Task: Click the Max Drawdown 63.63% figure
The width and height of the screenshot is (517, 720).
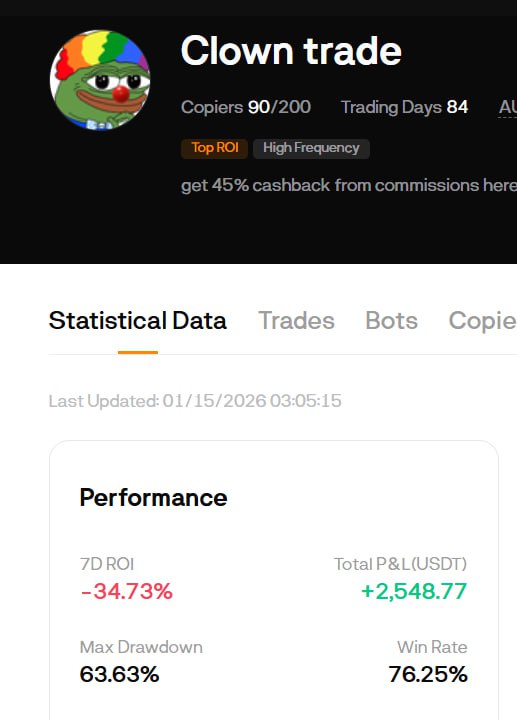Action: pyautogui.click(x=119, y=675)
